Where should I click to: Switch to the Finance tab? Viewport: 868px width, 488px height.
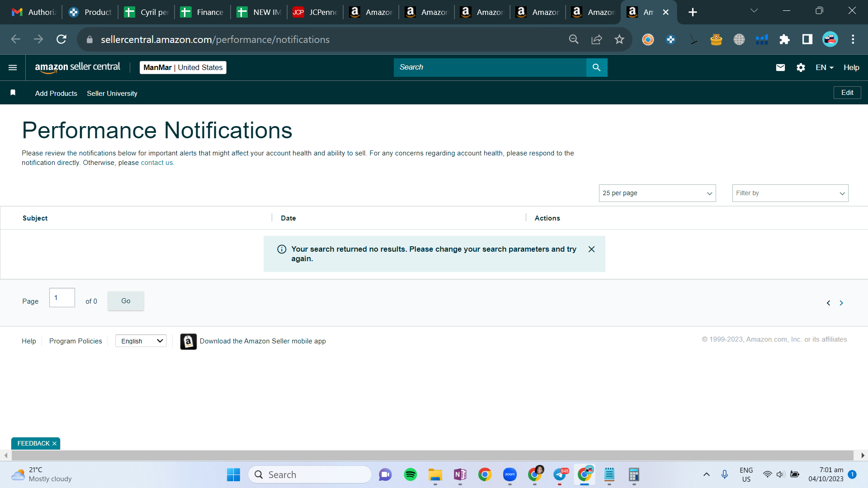[x=203, y=12]
